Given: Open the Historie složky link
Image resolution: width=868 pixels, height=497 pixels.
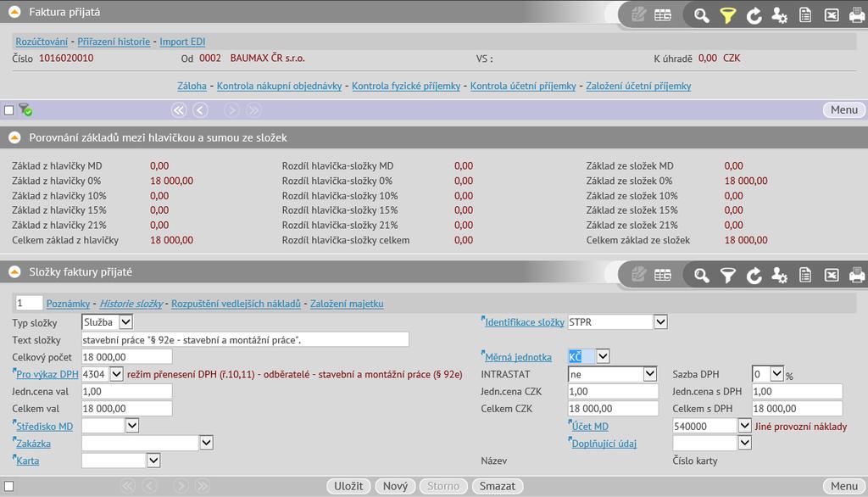Looking at the screenshot, I should 131,304.
